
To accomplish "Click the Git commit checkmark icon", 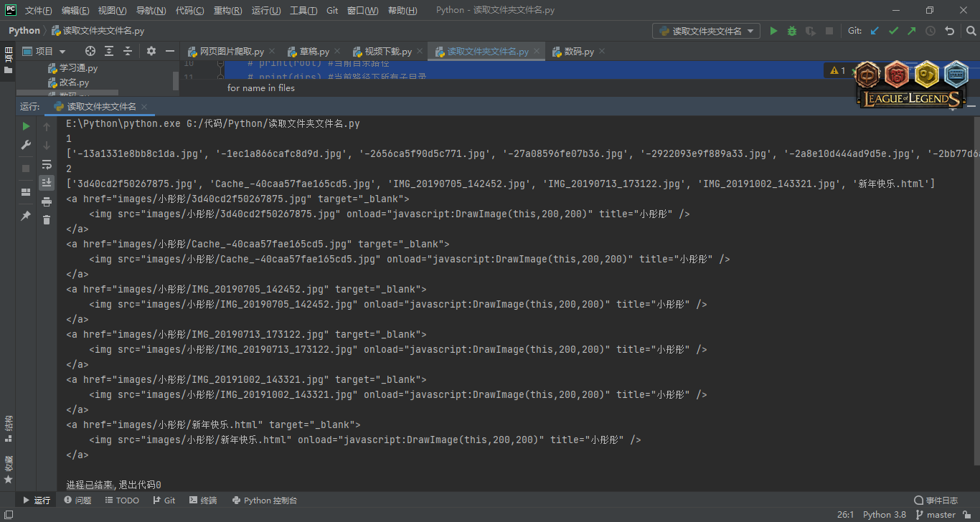I will (x=893, y=31).
